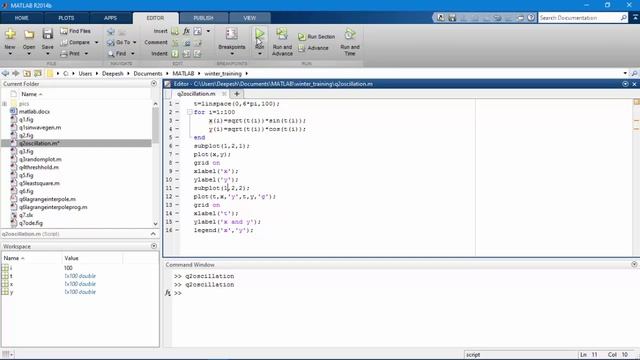Switch to the VIEW tab
Image resolution: width=640 pixels, height=360 pixels.
[249, 18]
